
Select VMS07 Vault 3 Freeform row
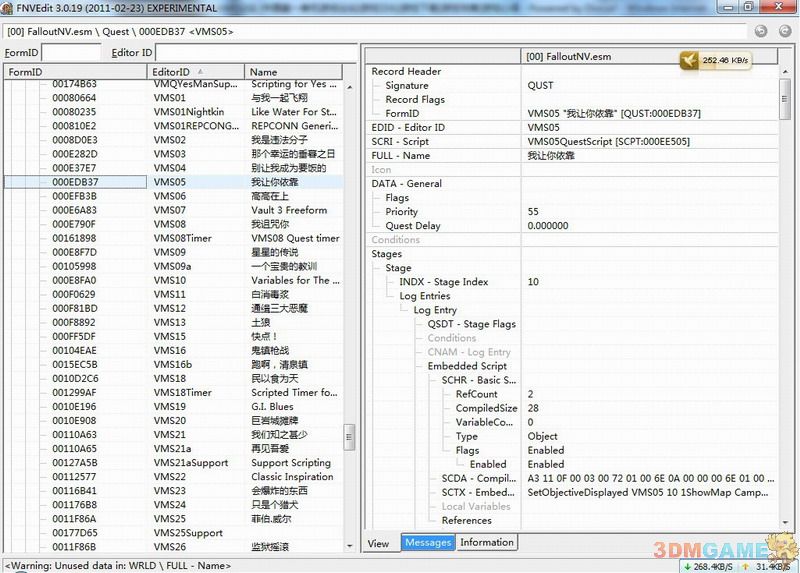(173, 210)
